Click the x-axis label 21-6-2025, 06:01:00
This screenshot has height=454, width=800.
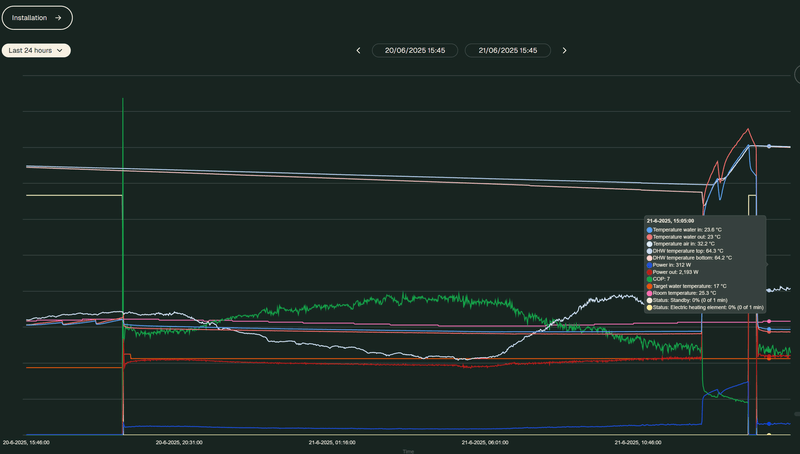pos(485,443)
